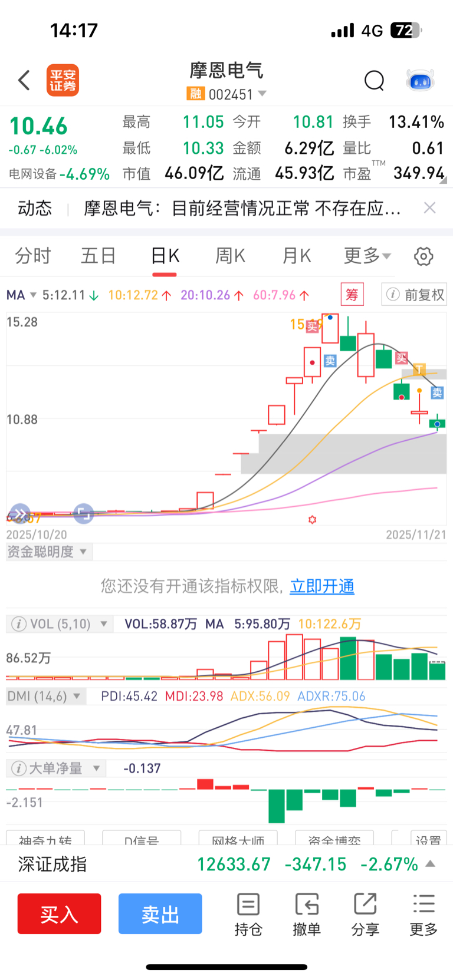Select the 日K tab
Viewport: 453px width, 980px height.
(165, 256)
